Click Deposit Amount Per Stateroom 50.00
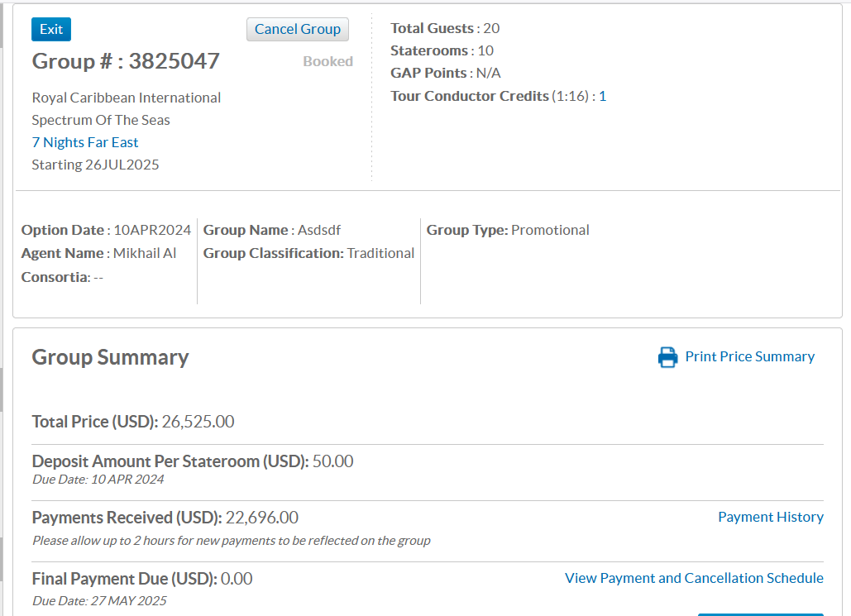 (193, 461)
